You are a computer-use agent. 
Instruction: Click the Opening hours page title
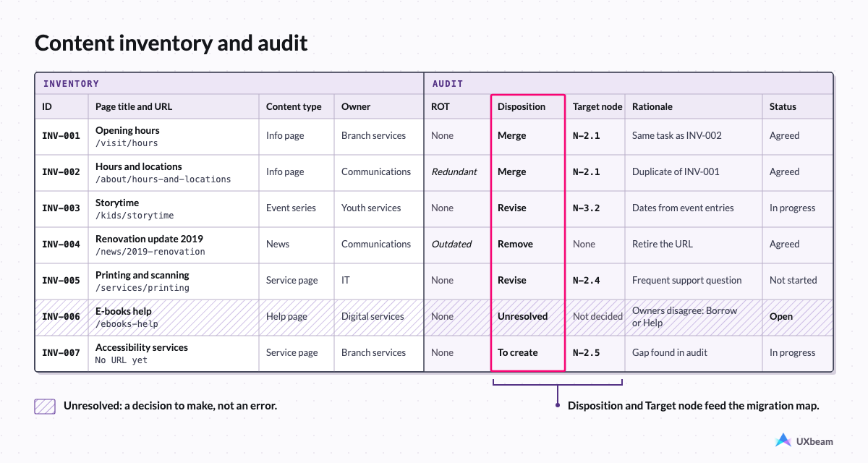[x=127, y=130]
